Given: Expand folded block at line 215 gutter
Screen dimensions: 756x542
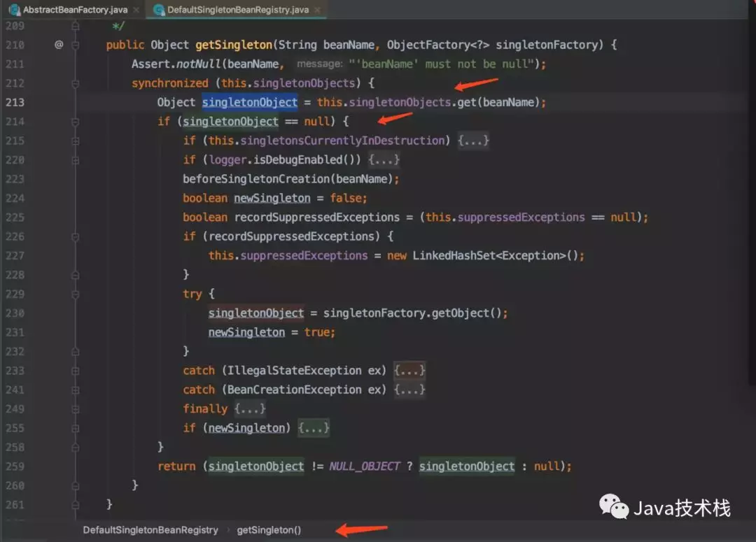Looking at the screenshot, I should click(75, 141).
